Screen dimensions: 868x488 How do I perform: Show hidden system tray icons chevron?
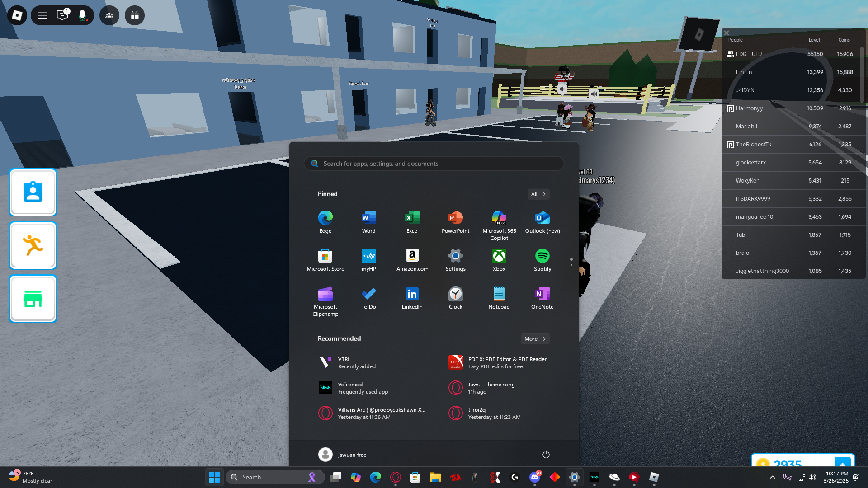pyautogui.click(x=772, y=477)
